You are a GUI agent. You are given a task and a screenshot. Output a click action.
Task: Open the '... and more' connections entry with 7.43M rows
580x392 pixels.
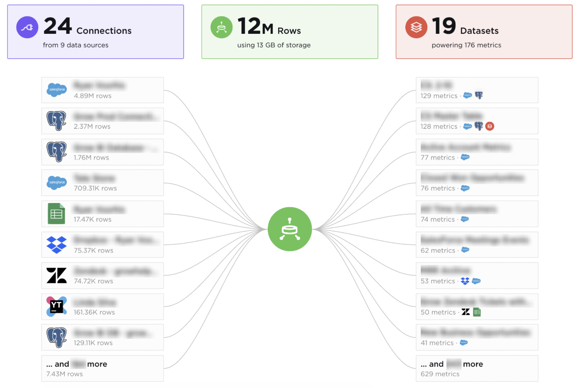(x=102, y=368)
